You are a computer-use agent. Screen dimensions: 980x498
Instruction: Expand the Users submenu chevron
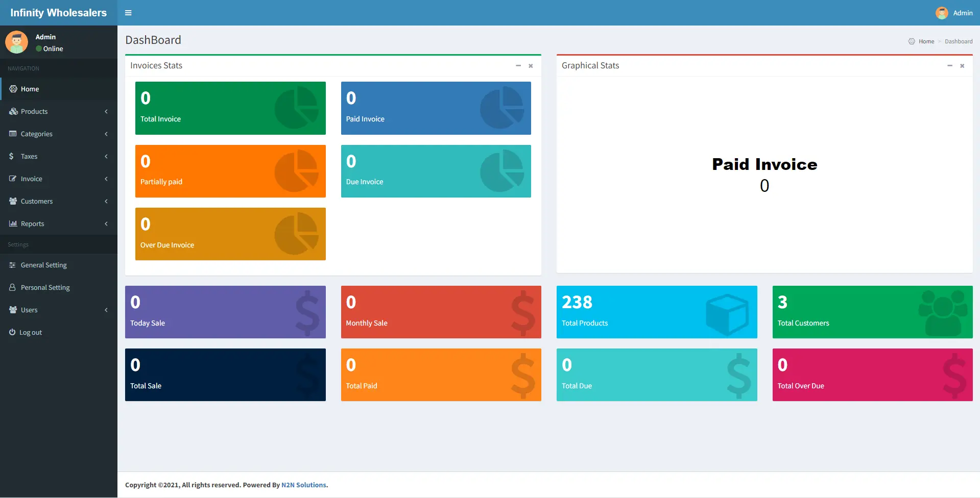[106, 310]
